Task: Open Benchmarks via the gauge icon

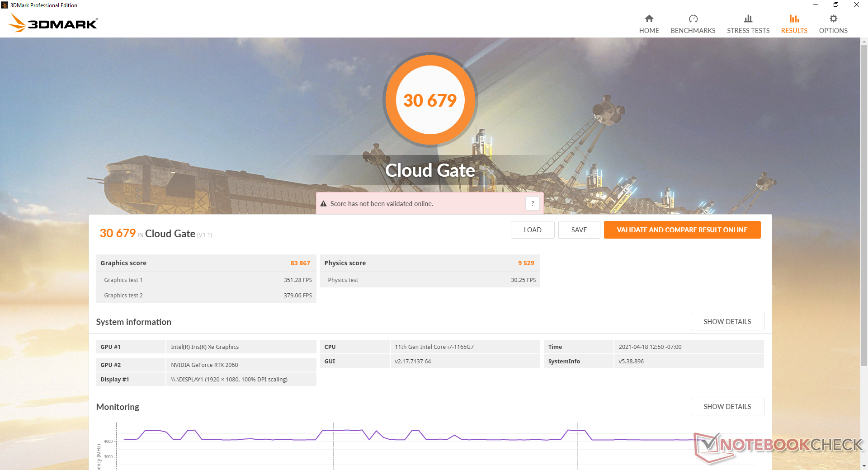Action: [693, 19]
